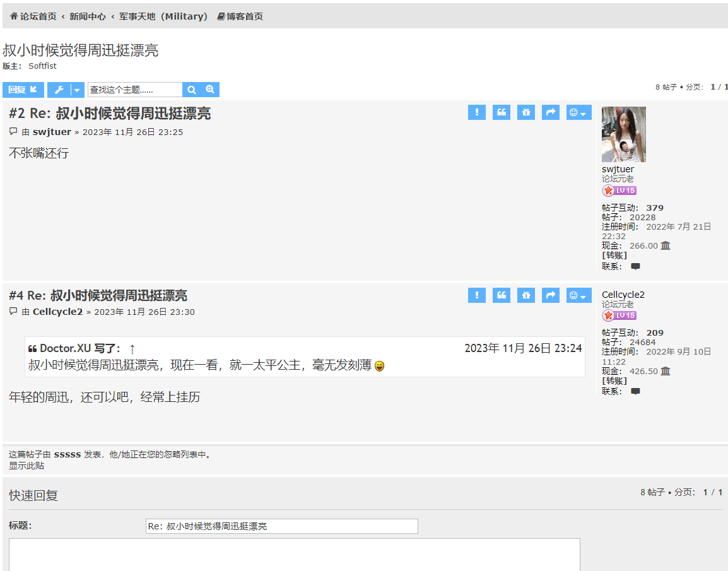Screen dimensions: 728x571
Task: Edit the 标题 subject field
Action: (282, 526)
